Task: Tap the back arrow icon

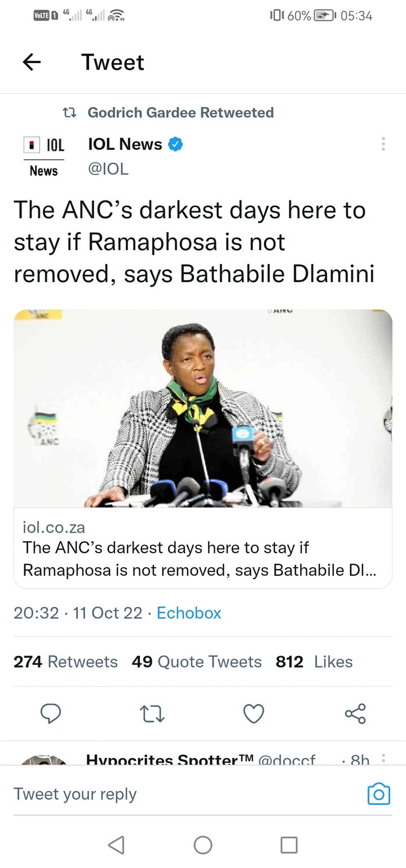Action: point(32,62)
